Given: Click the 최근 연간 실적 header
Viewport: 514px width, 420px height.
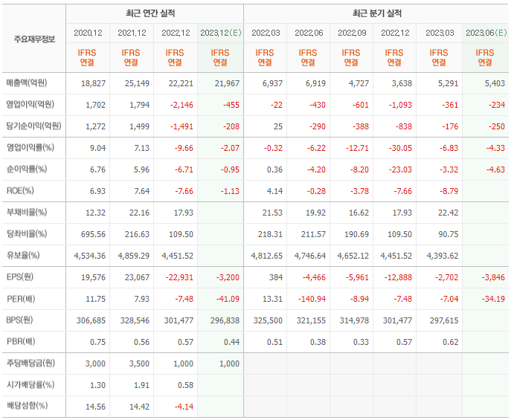Looking at the screenshot, I should click(x=150, y=13).
